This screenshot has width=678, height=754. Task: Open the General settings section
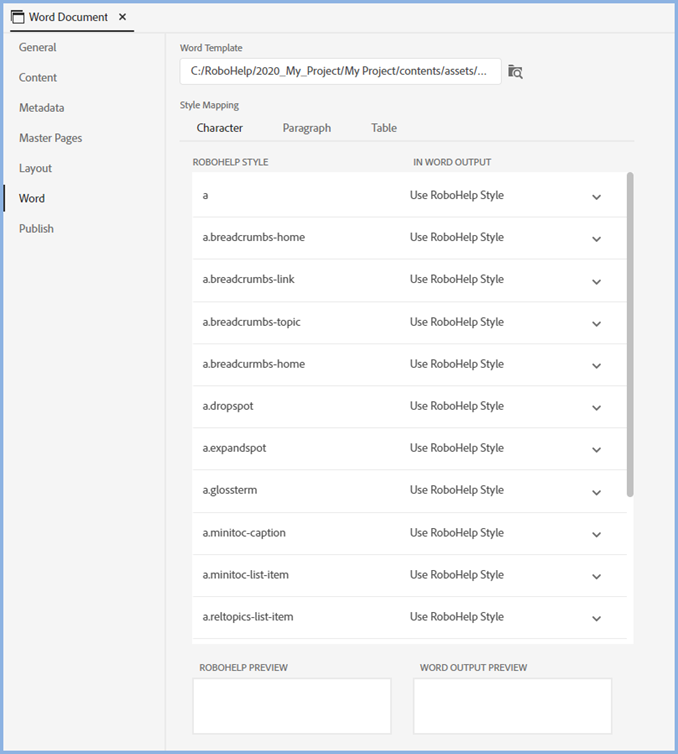pyautogui.click(x=38, y=47)
